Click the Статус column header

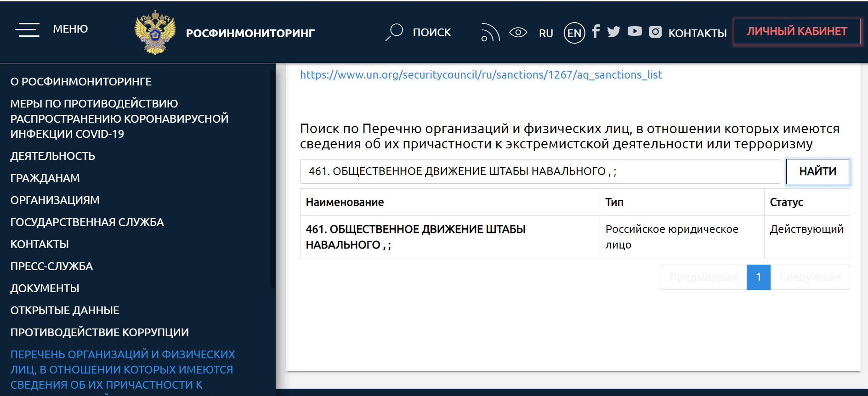tap(807, 202)
